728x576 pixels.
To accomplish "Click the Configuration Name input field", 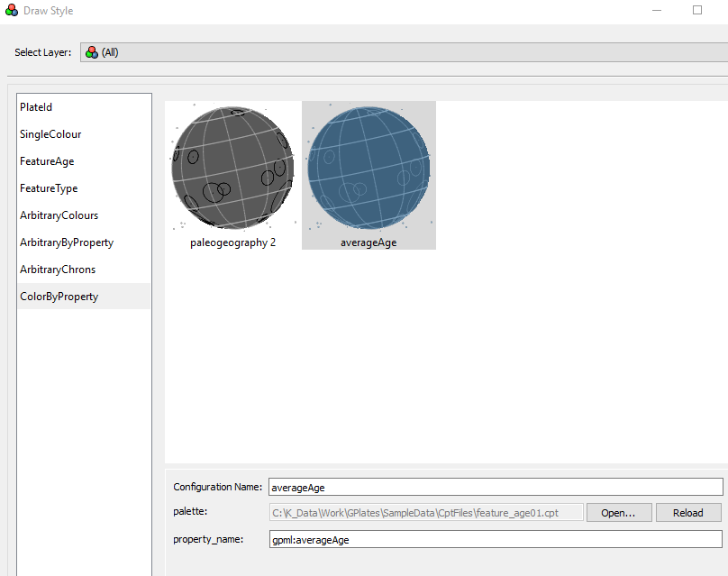I will pyautogui.click(x=496, y=487).
